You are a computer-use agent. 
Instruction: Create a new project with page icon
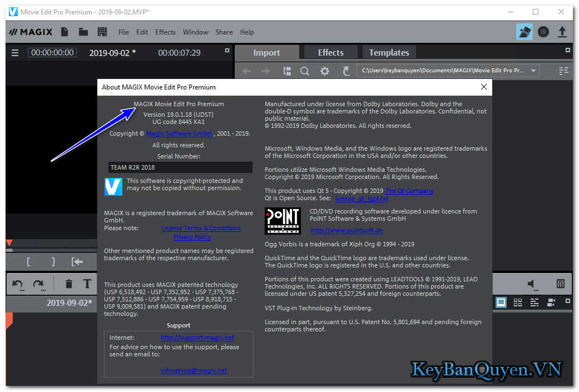tap(65, 32)
